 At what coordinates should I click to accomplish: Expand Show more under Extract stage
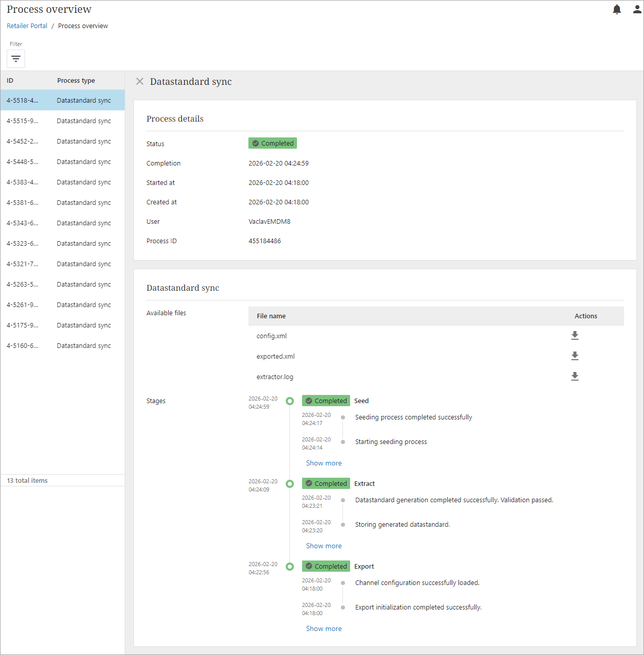[324, 546]
